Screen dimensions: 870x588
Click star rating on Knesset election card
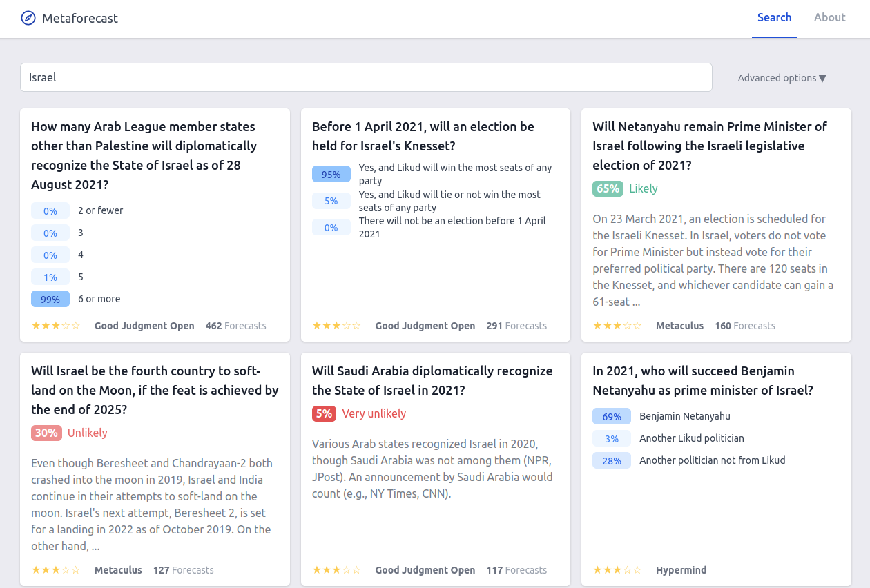[337, 326]
